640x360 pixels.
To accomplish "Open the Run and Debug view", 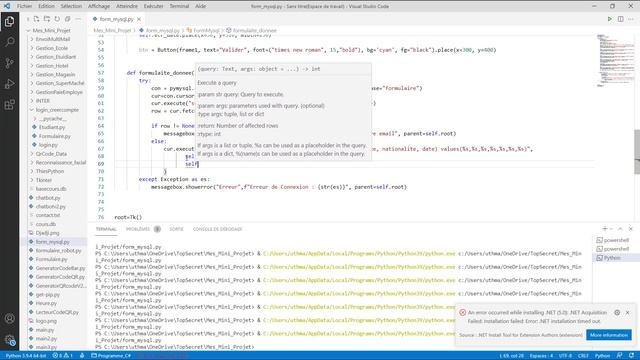I will (x=9, y=84).
